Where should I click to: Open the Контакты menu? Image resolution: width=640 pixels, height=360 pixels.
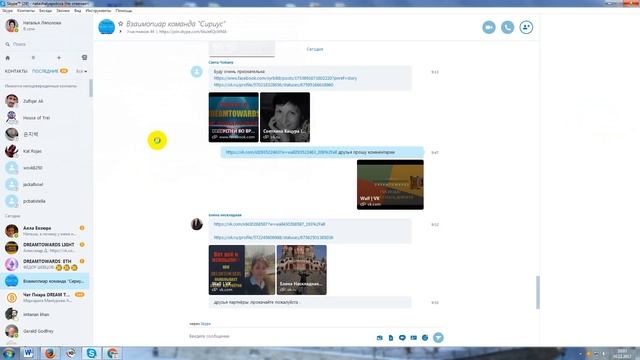point(26,11)
